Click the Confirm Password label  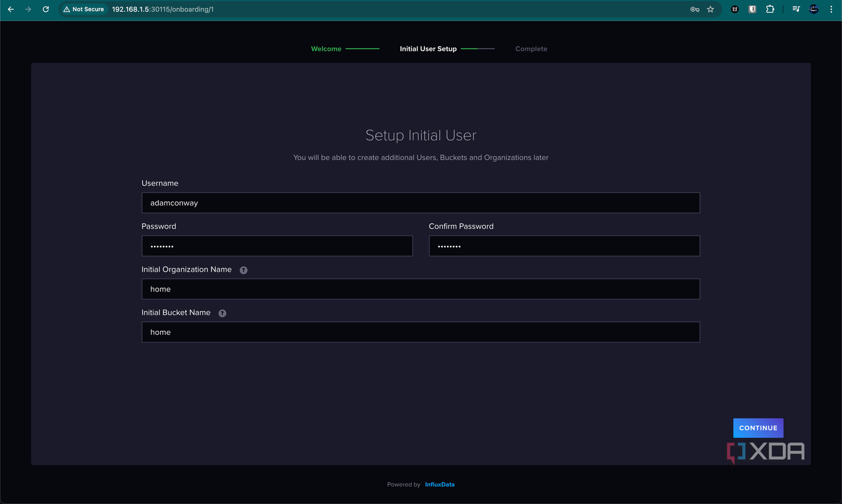(461, 226)
